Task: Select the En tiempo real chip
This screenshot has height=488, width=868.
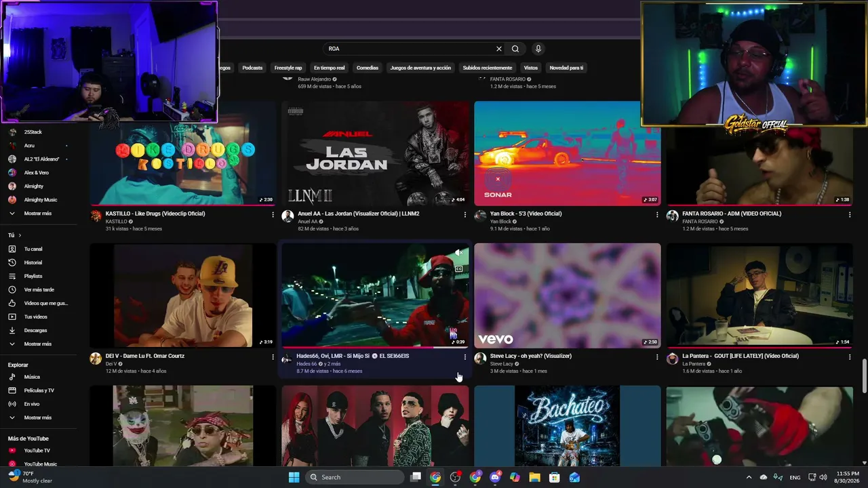Action: (329, 68)
